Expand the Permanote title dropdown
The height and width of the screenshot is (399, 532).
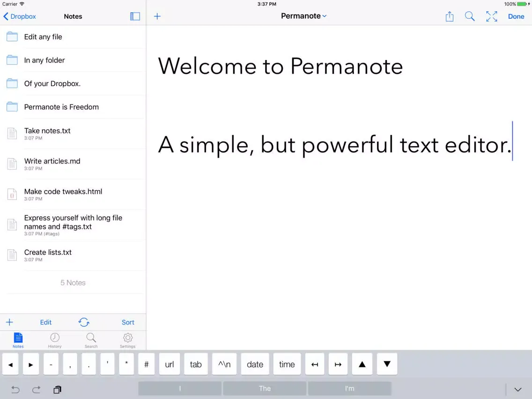[x=303, y=16]
